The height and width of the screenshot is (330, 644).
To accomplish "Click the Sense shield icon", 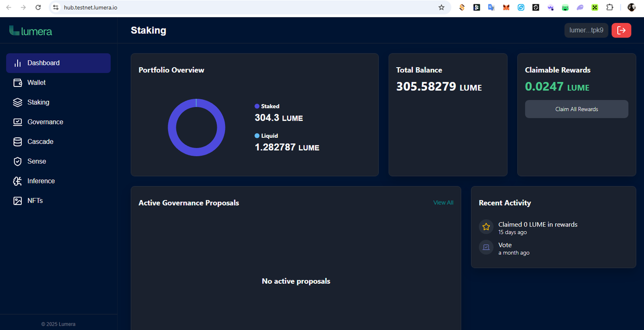I will point(18,161).
